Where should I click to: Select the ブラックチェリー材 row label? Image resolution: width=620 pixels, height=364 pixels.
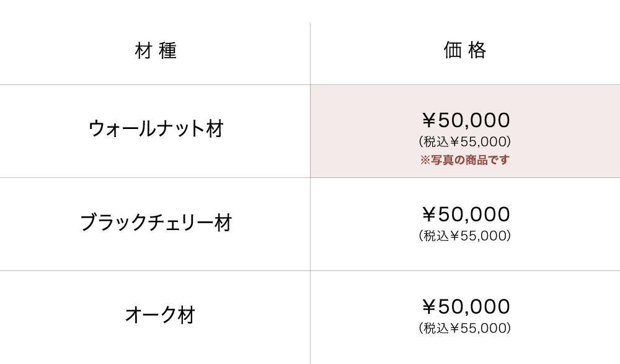(x=156, y=223)
